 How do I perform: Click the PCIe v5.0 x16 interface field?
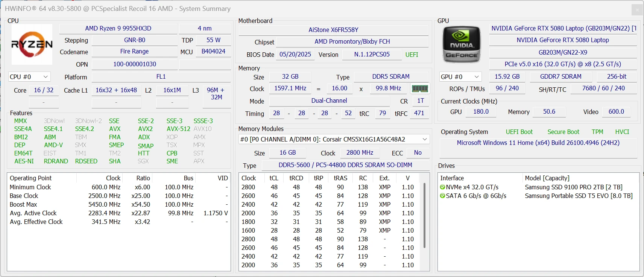click(562, 64)
